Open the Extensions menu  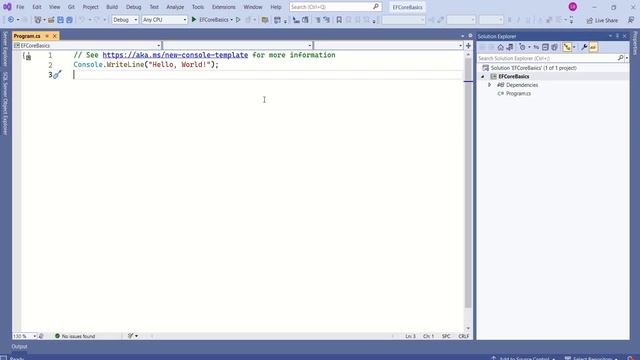pyautogui.click(x=224, y=7)
